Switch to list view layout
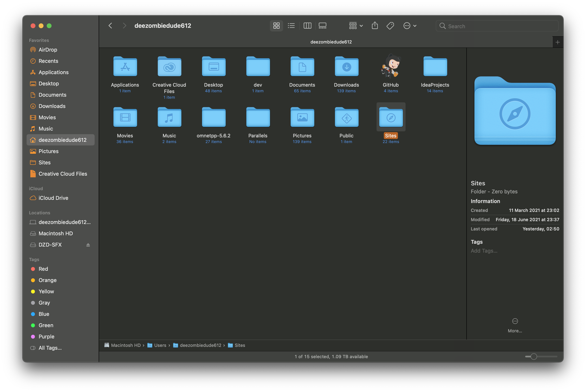The width and height of the screenshot is (586, 392). (x=291, y=25)
